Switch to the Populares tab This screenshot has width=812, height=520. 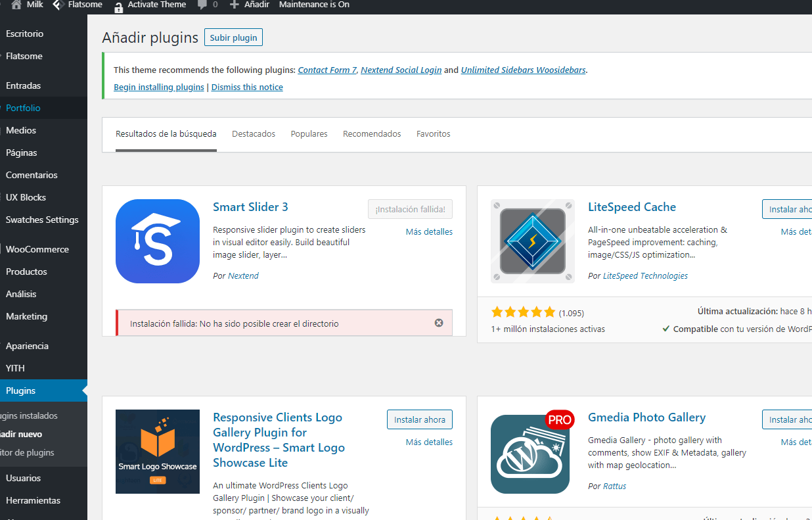coord(309,133)
